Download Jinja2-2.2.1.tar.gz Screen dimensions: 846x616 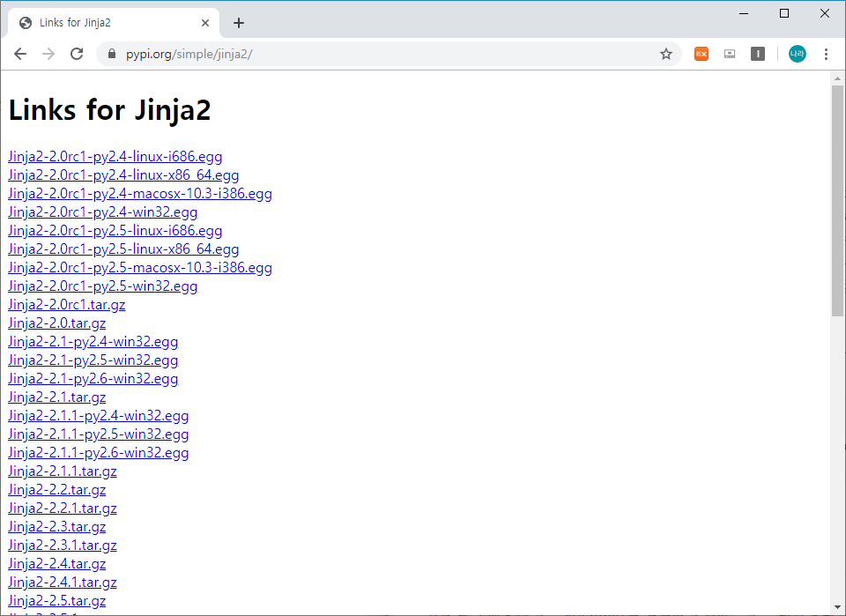coord(62,508)
